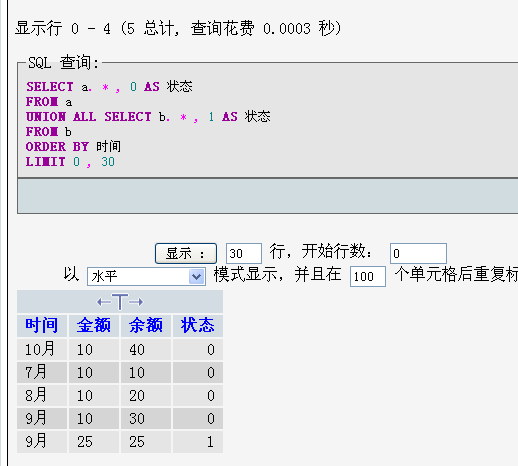This screenshot has height=466, width=518.
Task: Click the ←T→ full texts toggle
Action: tap(120, 302)
